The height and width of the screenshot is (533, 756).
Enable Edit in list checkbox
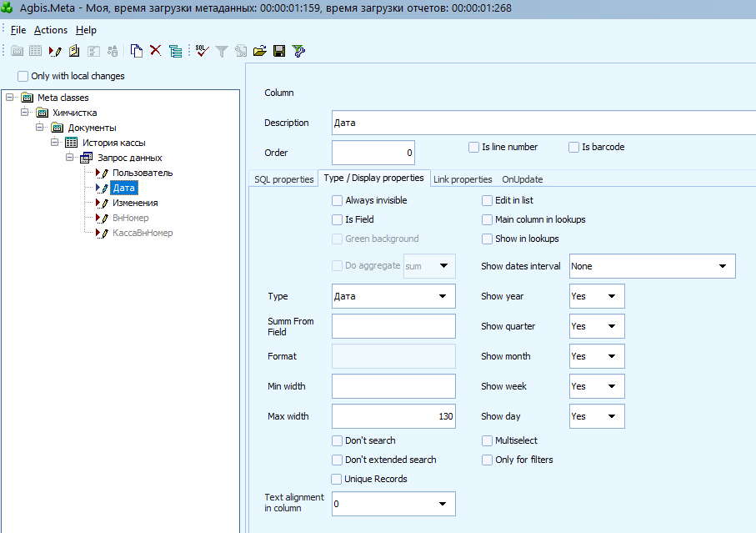487,200
